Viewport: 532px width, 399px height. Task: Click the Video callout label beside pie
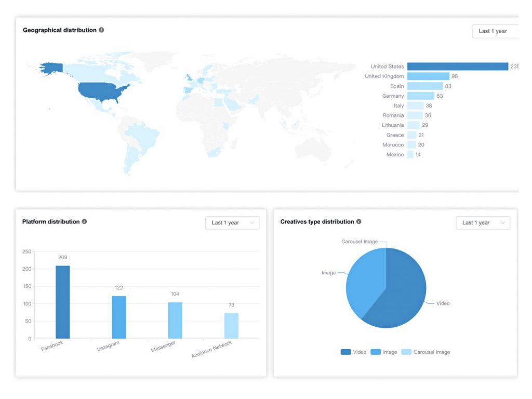coord(443,303)
